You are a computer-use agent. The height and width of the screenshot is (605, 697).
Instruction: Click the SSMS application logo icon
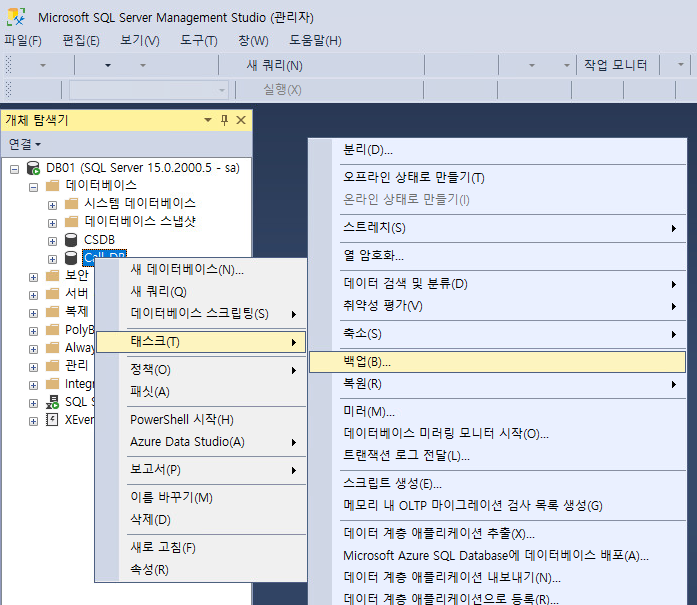tap(16, 17)
